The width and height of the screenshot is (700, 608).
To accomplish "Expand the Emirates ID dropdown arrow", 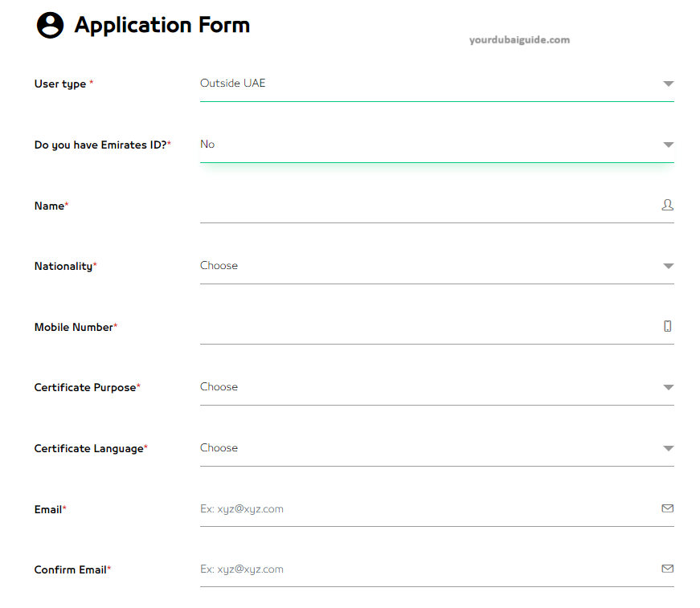I will [x=668, y=145].
